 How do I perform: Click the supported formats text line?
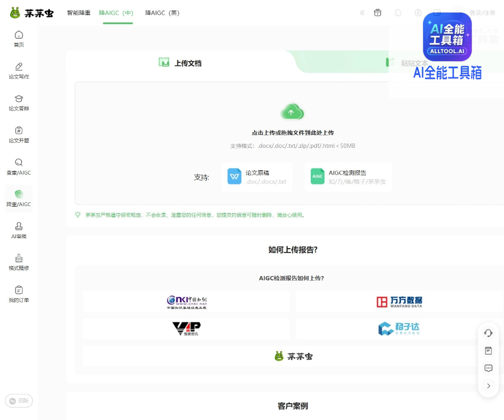pos(292,146)
